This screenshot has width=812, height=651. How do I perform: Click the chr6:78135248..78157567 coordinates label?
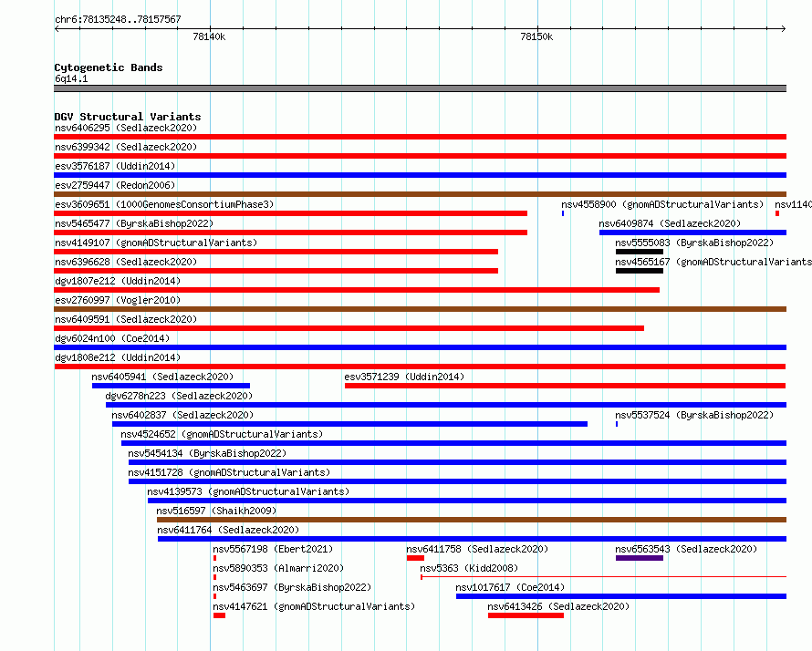[x=118, y=19]
